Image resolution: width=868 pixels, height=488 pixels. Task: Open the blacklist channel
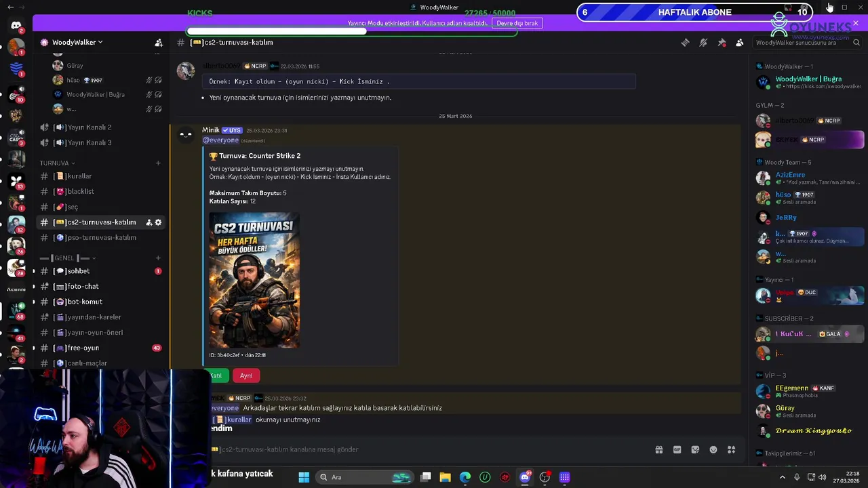[80, 192]
